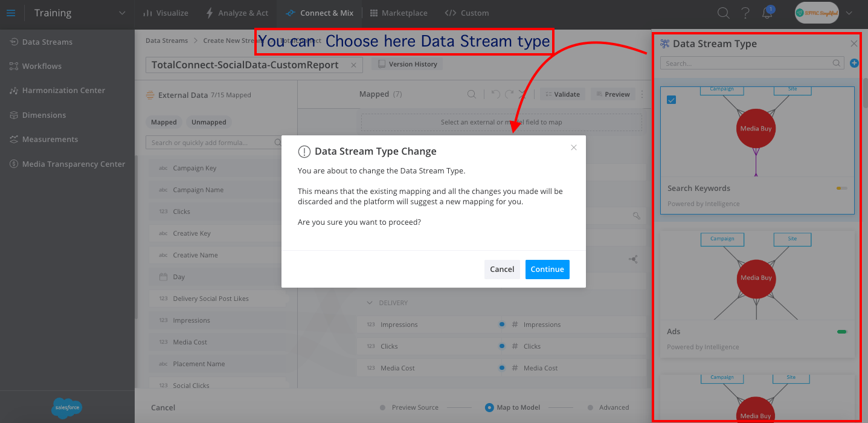
Task: Open the Custom tab
Action: pyautogui.click(x=467, y=13)
